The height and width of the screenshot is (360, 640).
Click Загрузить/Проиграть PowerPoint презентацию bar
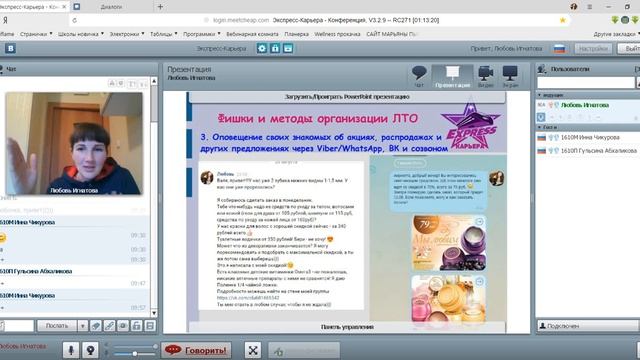coord(347,97)
